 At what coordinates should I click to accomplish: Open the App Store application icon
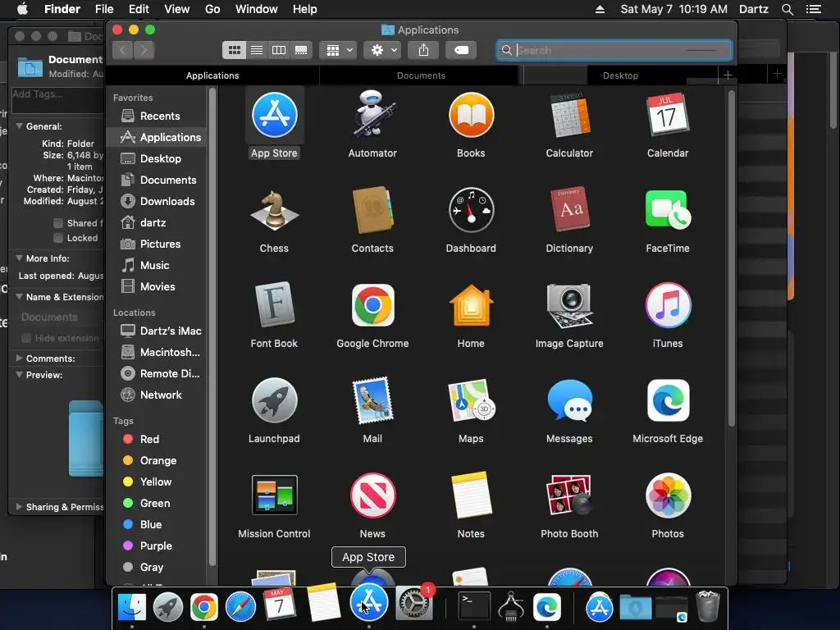pyautogui.click(x=274, y=115)
